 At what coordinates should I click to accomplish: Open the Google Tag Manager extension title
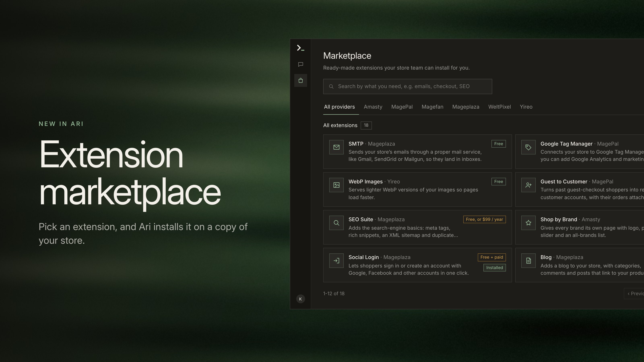tap(566, 144)
